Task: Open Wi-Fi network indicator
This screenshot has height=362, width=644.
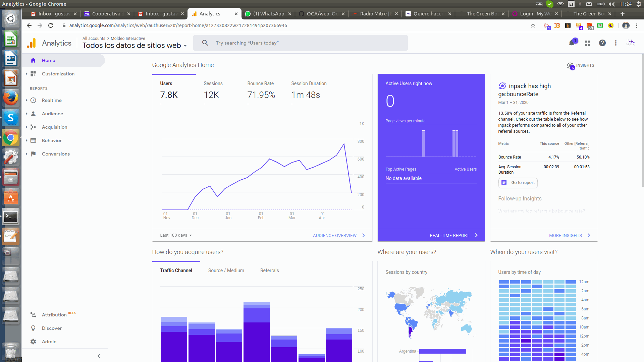Action: [560, 4]
